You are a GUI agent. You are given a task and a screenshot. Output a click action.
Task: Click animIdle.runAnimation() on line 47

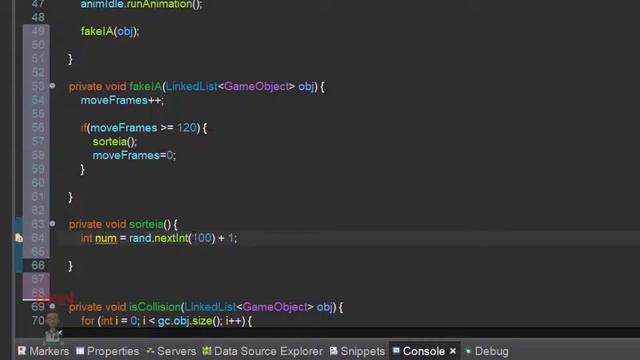point(141,4)
